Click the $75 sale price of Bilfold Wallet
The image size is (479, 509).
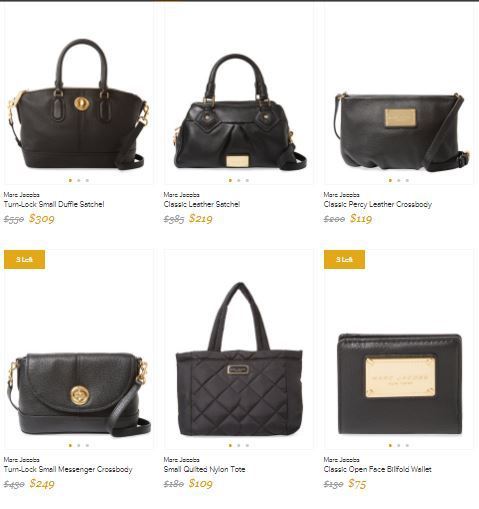(x=357, y=483)
